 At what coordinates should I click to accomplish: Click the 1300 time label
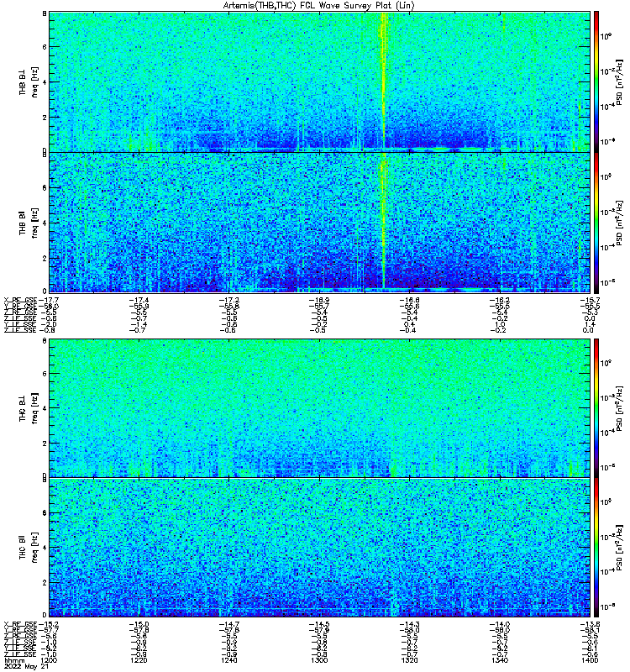pyautogui.click(x=319, y=660)
